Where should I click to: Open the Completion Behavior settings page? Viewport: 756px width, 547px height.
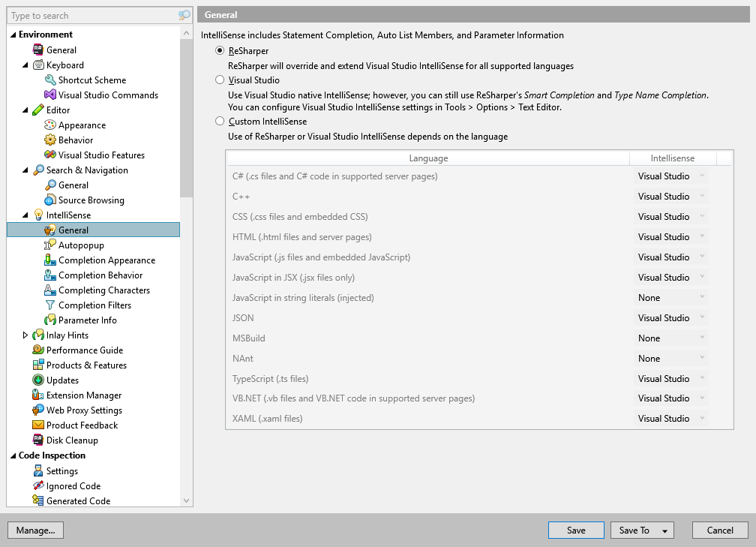[100, 275]
